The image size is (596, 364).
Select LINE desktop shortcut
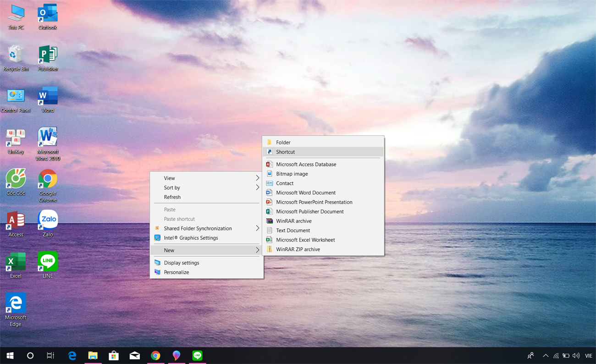coord(48,265)
